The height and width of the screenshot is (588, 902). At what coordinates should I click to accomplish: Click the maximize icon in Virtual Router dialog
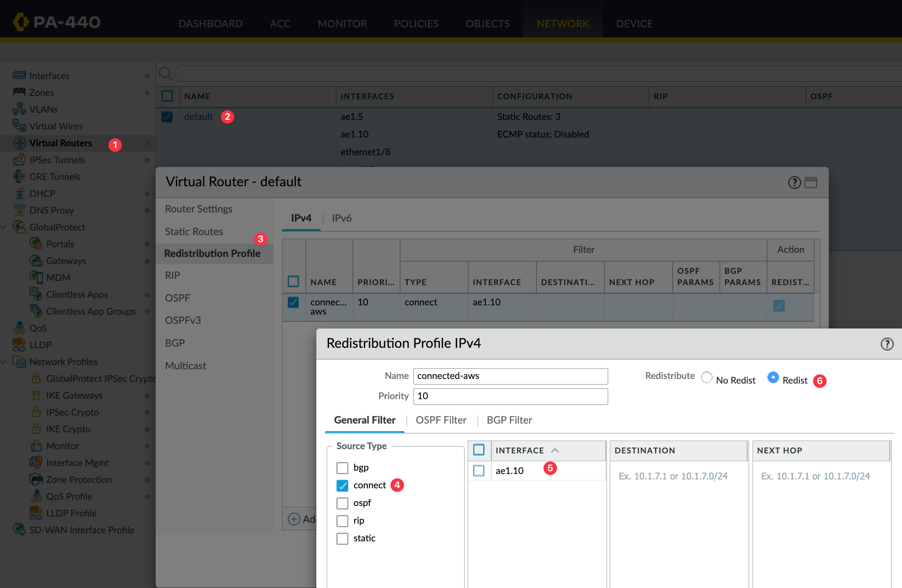pos(811,183)
